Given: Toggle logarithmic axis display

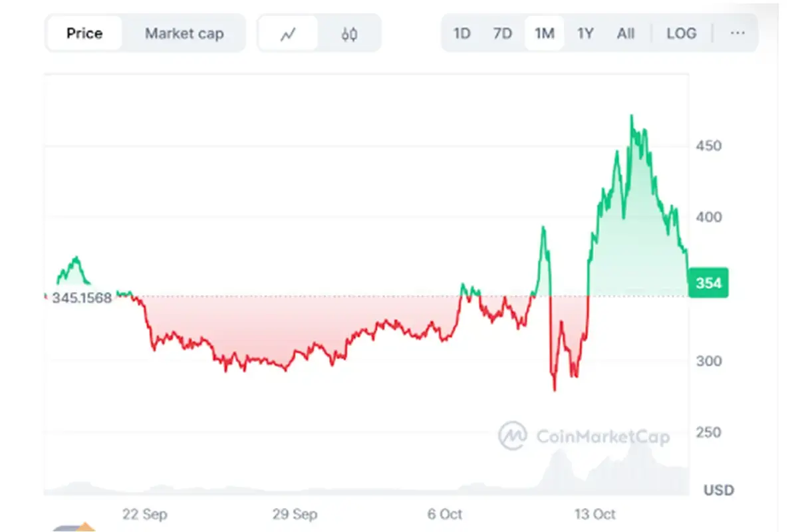Looking at the screenshot, I should click(681, 33).
